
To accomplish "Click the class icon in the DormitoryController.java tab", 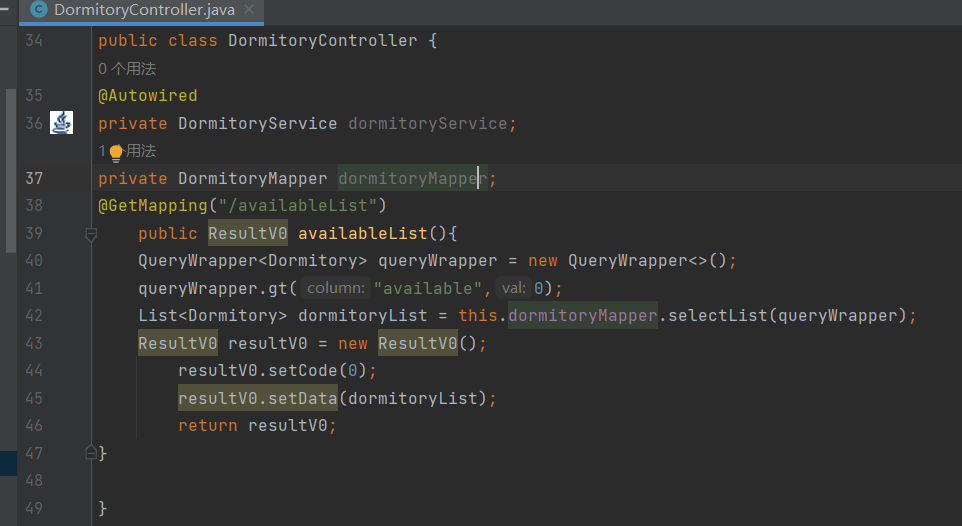I will point(39,10).
